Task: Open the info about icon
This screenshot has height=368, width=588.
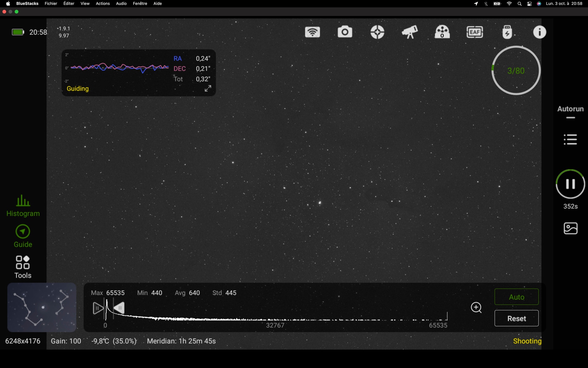Action: pyautogui.click(x=539, y=32)
